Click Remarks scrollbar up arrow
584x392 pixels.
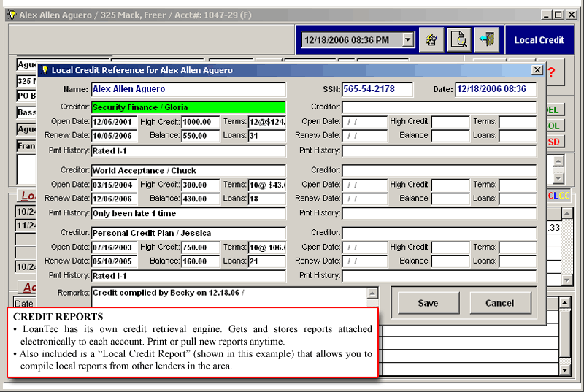click(x=372, y=293)
